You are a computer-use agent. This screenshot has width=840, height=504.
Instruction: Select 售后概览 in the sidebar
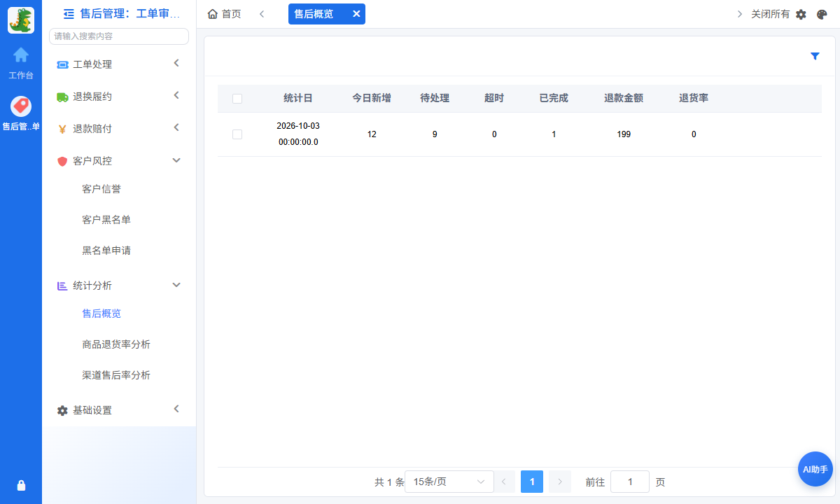(101, 314)
